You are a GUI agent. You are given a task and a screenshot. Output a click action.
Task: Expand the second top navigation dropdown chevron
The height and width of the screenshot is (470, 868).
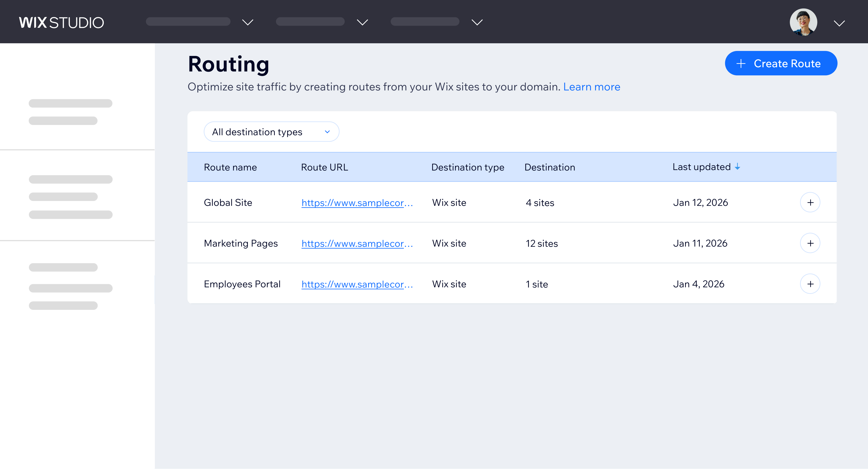pyautogui.click(x=362, y=22)
